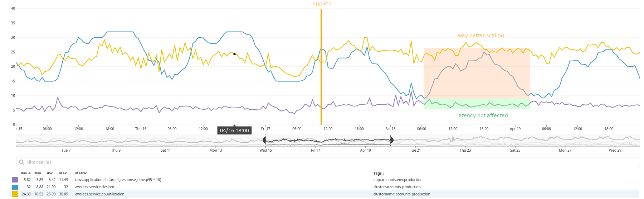Click the Min column header
The image size is (644, 199).
(38, 173)
